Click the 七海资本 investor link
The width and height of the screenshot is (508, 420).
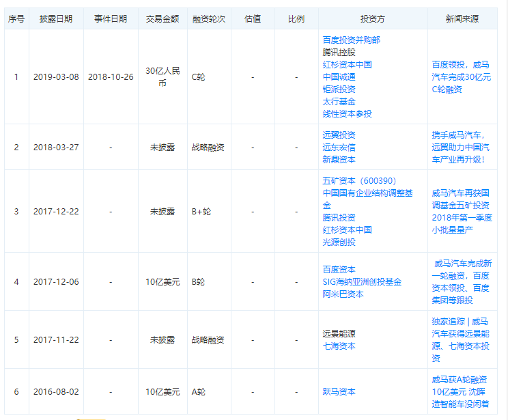tap(339, 346)
